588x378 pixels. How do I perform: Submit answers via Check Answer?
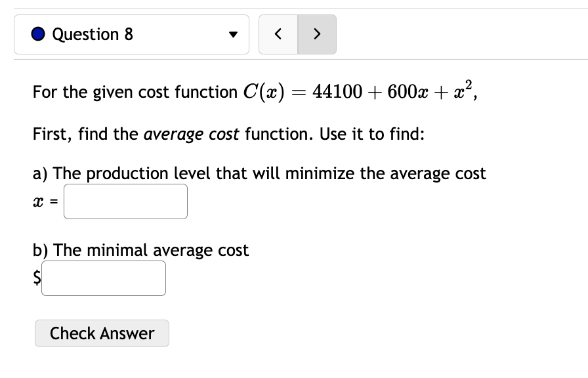tap(102, 333)
